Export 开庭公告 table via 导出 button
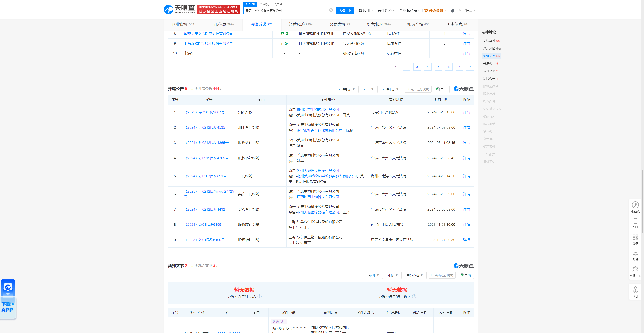Viewport: 644px width, 333px height. 442,89
